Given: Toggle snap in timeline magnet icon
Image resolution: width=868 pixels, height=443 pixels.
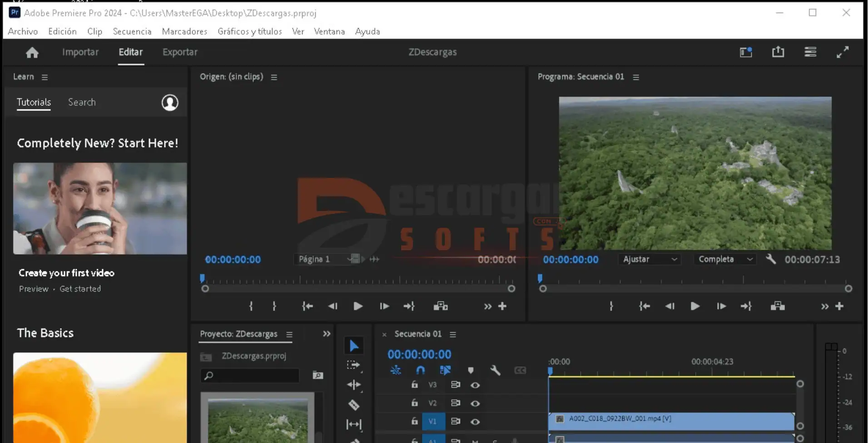Looking at the screenshot, I should [421, 370].
